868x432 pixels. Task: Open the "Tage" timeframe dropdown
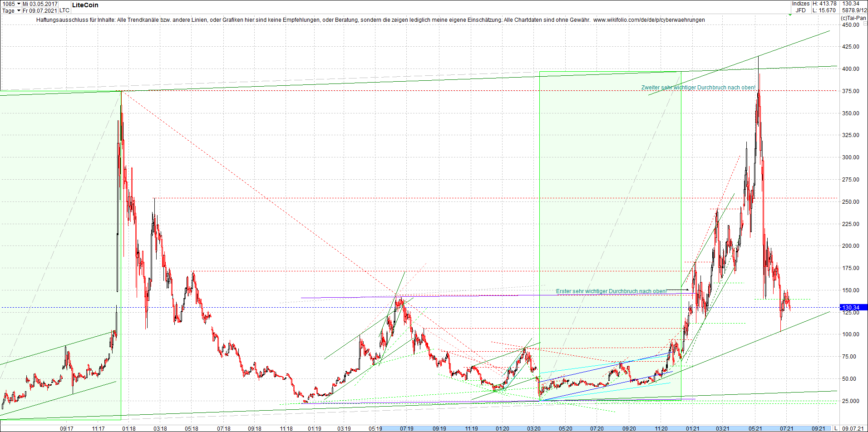[x=10, y=10]
